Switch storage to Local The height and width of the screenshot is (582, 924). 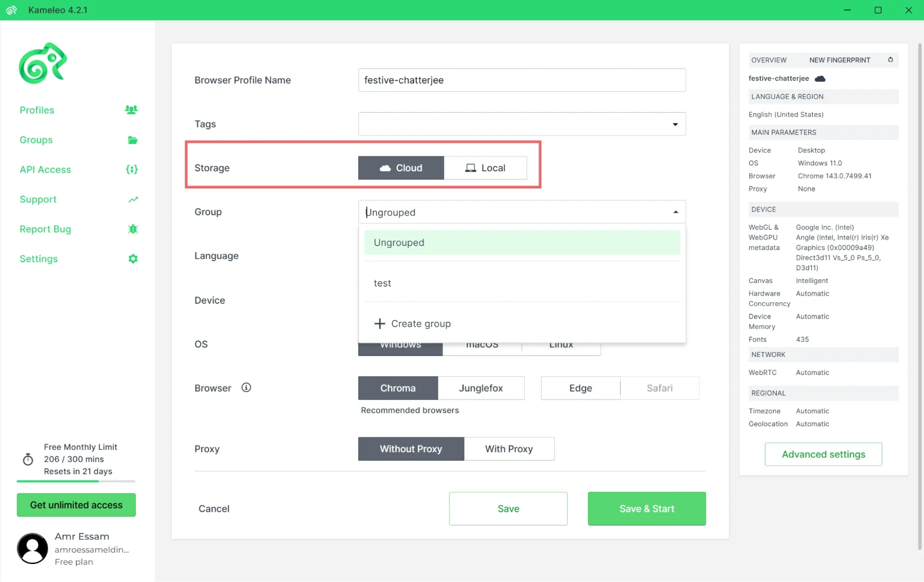coord(485,168)
